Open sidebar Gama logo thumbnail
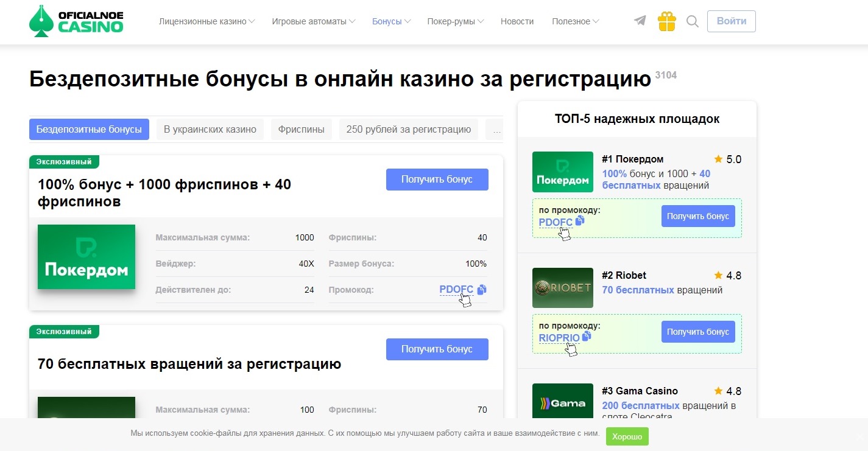Image resolution: width=868 pixels, height=451 pixels. (563, 401)
